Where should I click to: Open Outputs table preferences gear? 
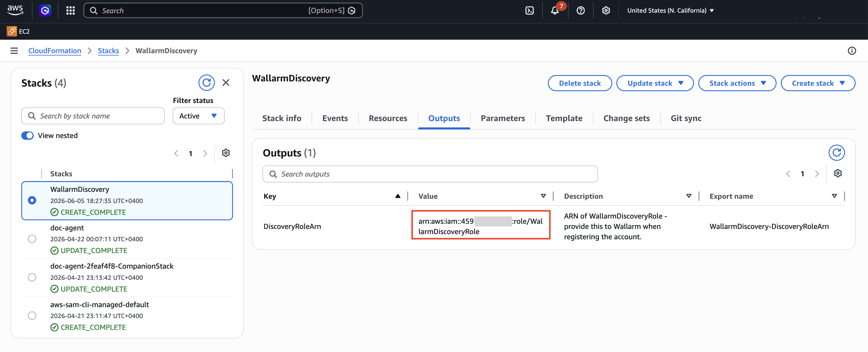[838, 173]
